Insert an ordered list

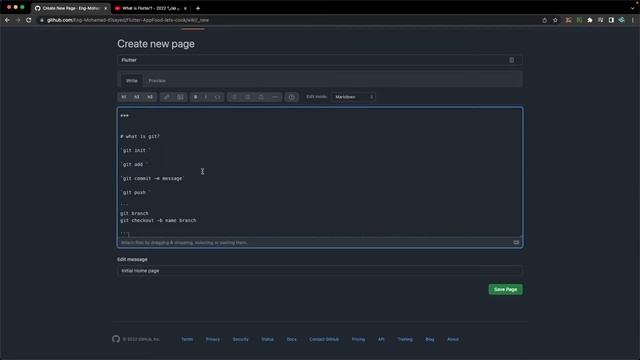[x=247, y=97]
